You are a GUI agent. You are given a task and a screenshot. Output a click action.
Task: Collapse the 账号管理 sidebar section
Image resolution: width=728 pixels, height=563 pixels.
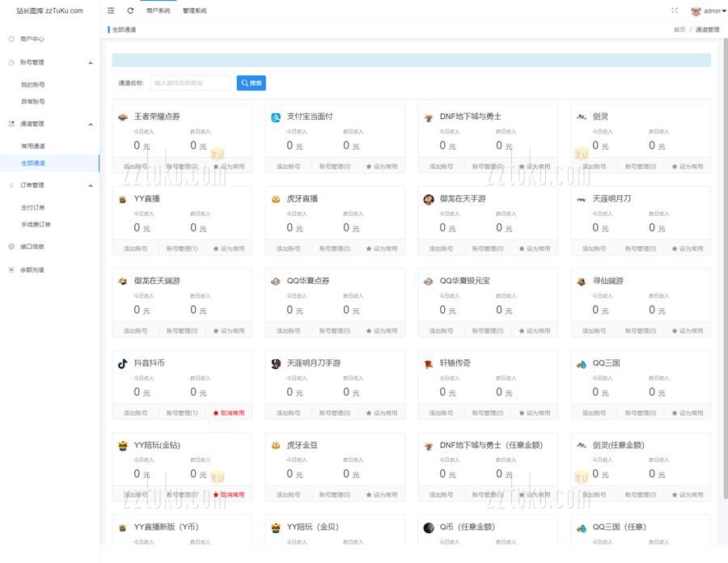(90, 62)
